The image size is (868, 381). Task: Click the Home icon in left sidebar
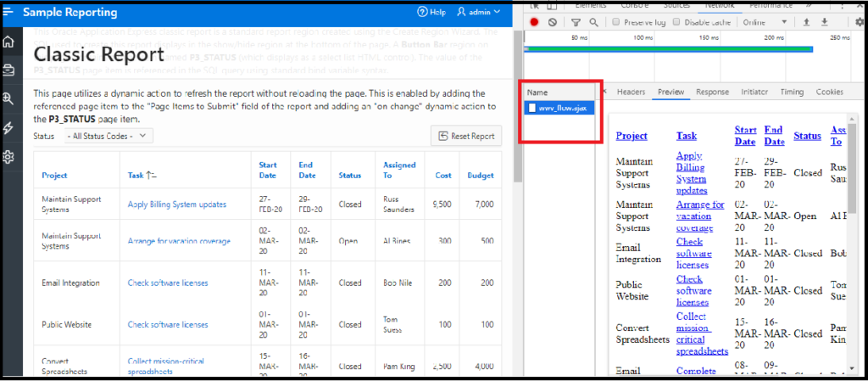coord(8,42)
